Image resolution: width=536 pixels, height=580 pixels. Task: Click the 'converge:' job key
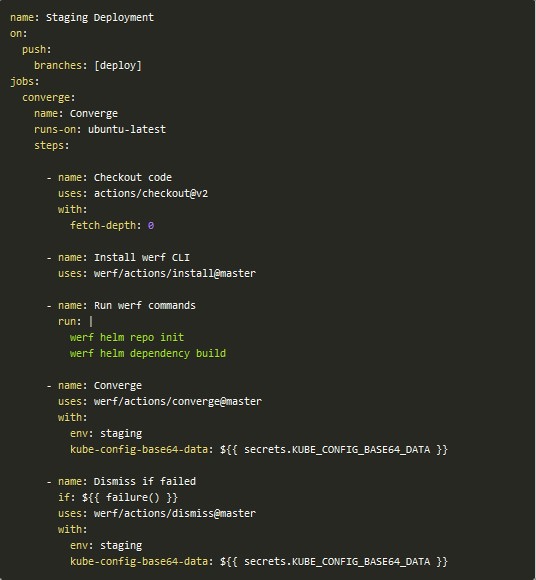pyautogui.click(x=48, y=98)
